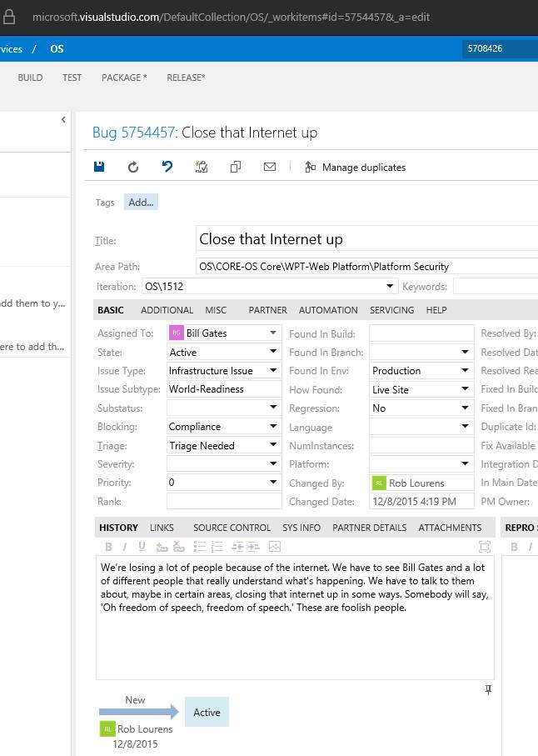538x756 pixels.
Task: Open the TEST hub menu
Action: click(x=72, y=78)
